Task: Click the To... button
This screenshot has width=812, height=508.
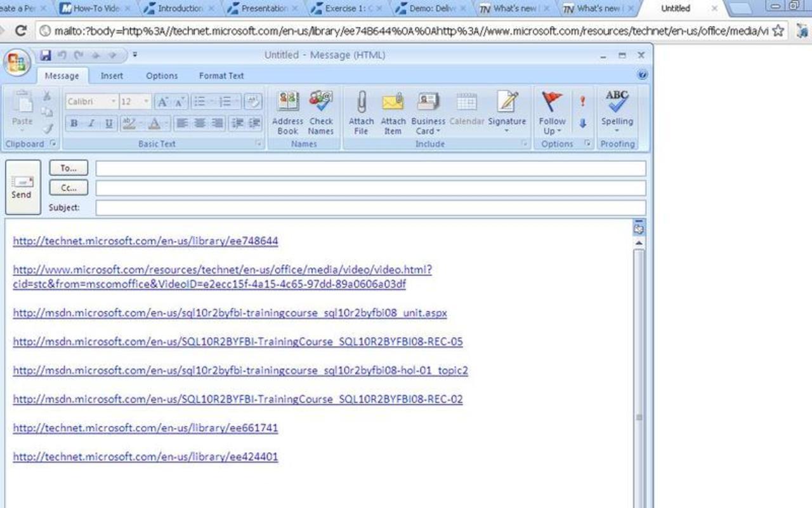Action: (69, 168)
